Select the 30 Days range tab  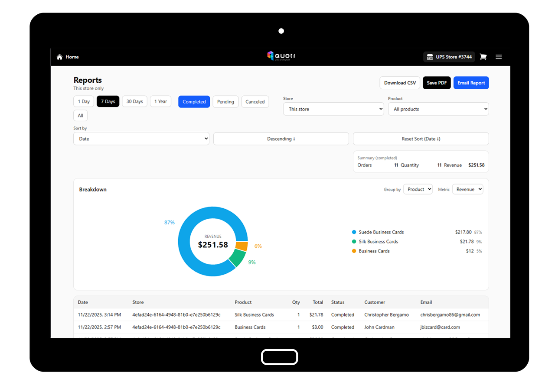(134, 101)
